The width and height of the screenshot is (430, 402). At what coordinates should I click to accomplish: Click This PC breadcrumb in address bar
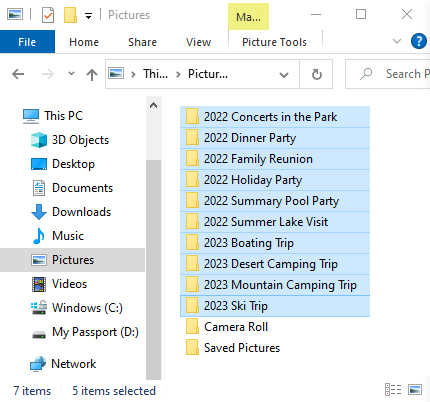[x=155, y=74]
